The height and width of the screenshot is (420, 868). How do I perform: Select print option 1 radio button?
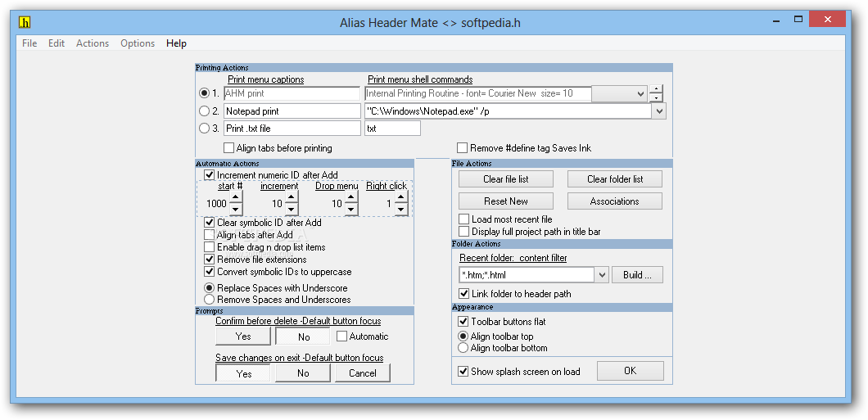point(204,93)
